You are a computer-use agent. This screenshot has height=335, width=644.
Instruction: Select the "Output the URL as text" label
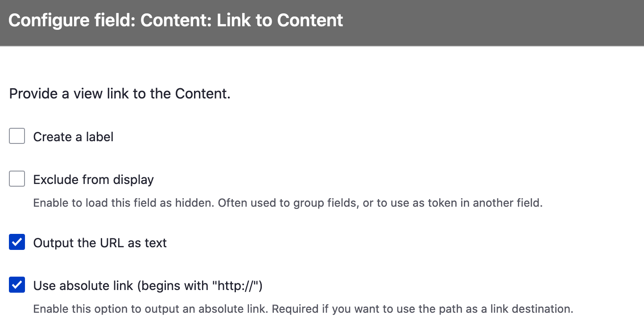(x=99, y=243)
